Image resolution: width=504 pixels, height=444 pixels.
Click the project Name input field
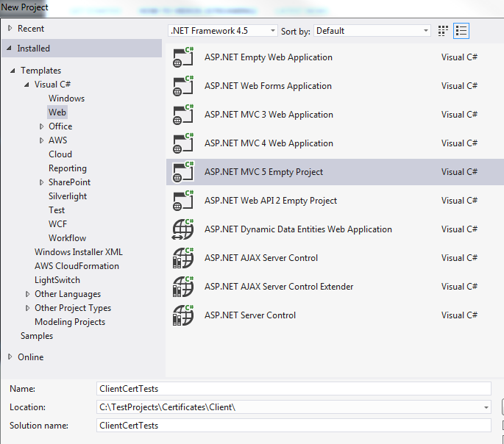pyautogui.click(x=294, y=389)
